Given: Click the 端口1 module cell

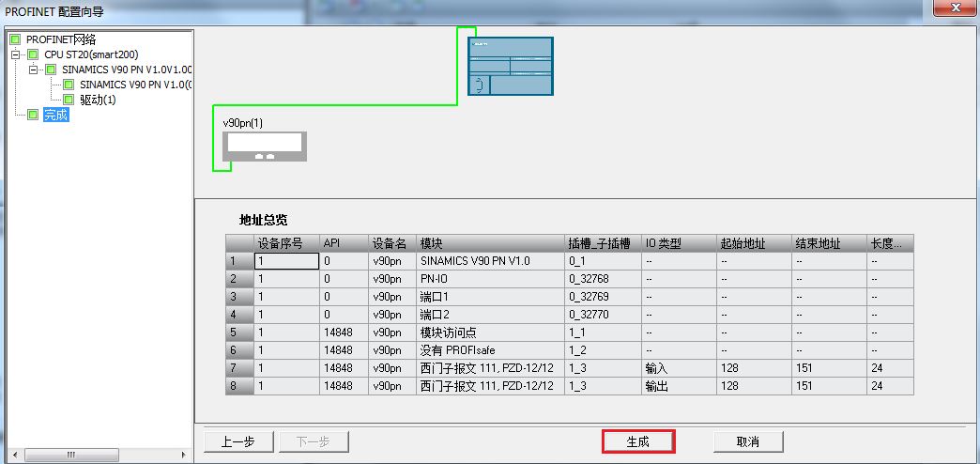Looking at the screenshot, I should tap(490, 297).
